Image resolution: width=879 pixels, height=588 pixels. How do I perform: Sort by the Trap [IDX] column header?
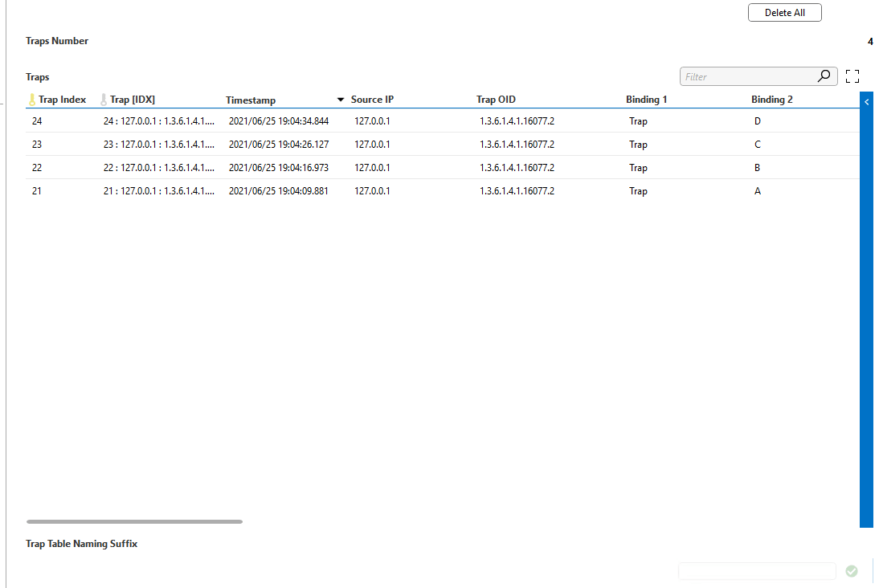tap(133, 100)
